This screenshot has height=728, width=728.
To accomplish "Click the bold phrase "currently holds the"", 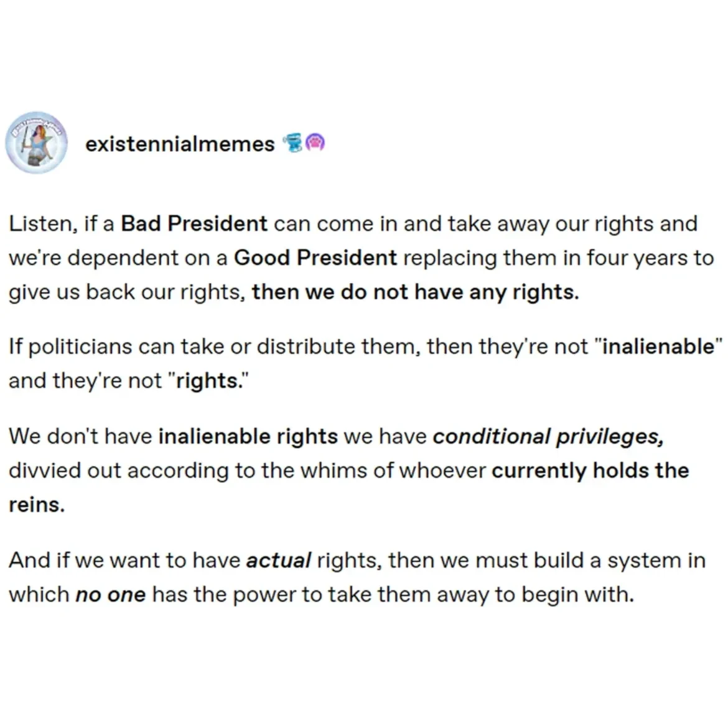I will click(x=590, y=470).
